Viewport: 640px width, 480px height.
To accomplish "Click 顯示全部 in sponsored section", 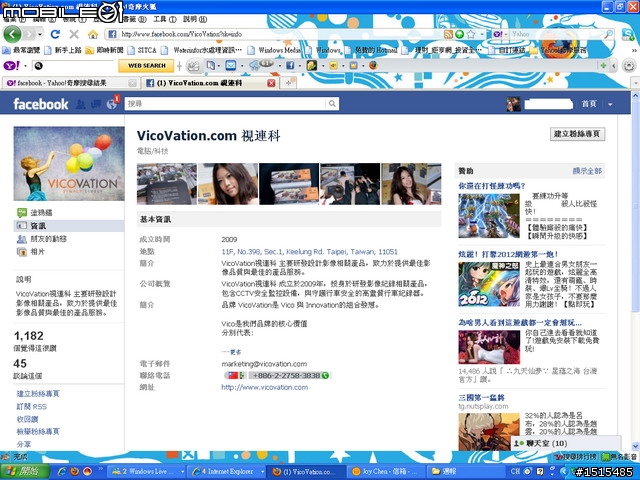I will (587, 171).
